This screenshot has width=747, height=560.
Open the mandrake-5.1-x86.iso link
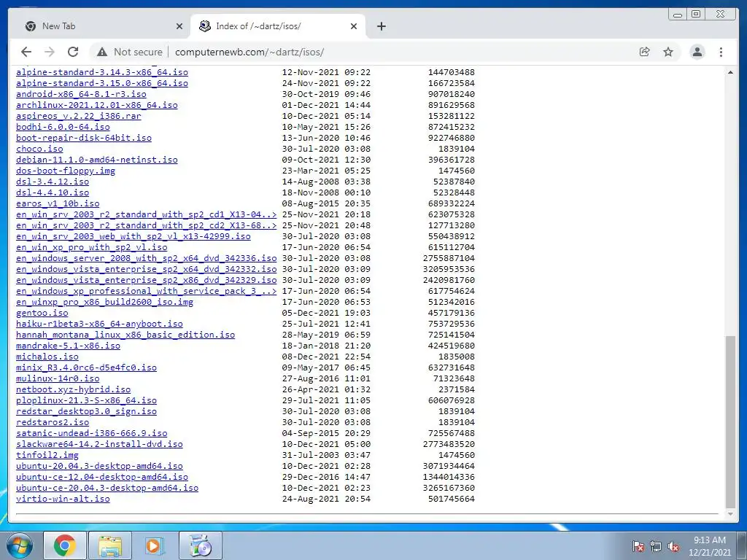point(68,346)
